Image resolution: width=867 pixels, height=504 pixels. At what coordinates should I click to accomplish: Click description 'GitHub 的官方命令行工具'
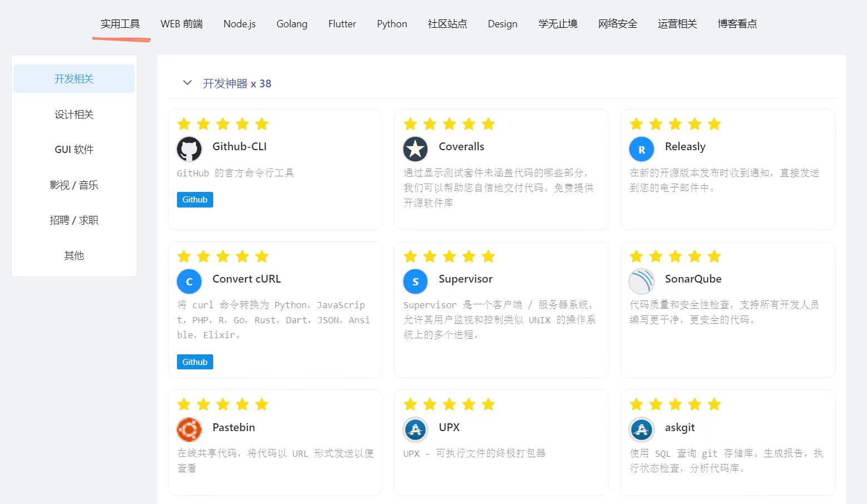pos(235,173)
